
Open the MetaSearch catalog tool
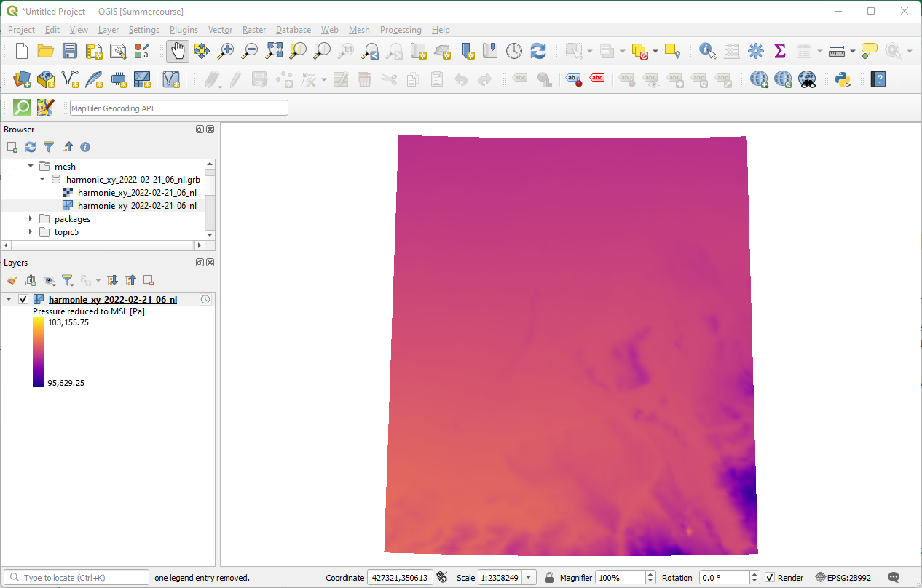pyautogui.click(x=807, y=79)
